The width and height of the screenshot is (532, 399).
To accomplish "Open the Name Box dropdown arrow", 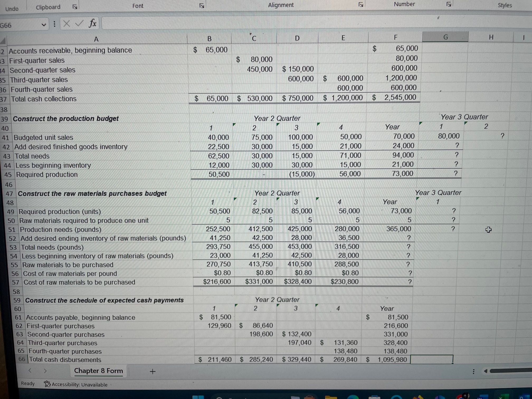I will 44,25.
